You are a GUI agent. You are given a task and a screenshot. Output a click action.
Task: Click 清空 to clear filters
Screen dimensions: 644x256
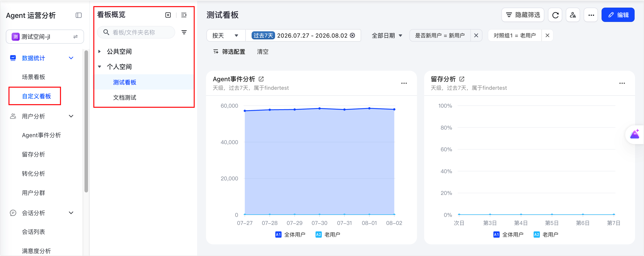(263, 51)
